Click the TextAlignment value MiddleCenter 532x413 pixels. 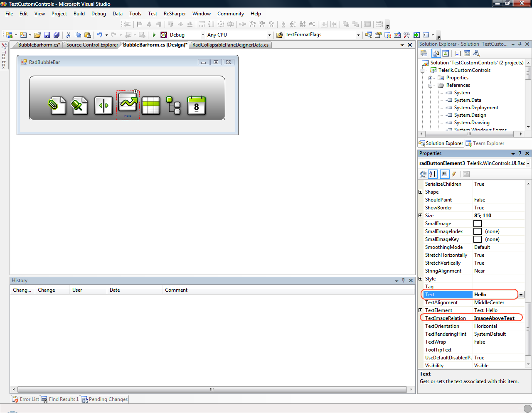pos(489,302)
